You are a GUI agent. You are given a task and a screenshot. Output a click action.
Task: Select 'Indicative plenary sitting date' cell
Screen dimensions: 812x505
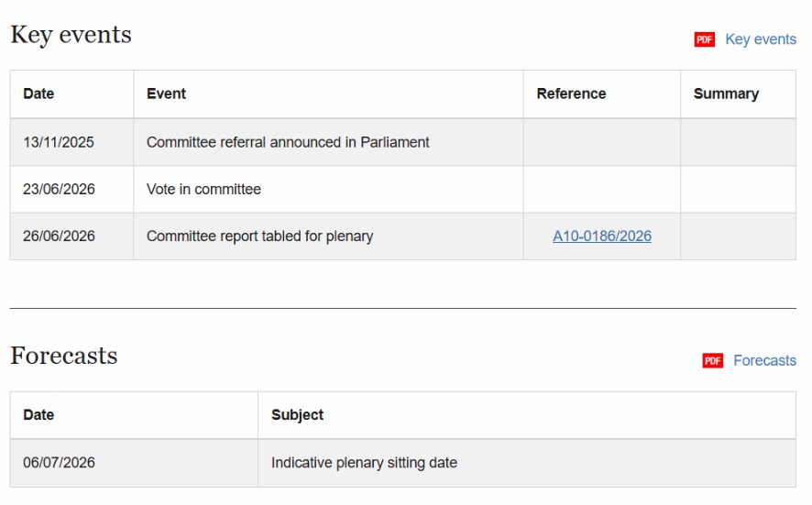527,463
